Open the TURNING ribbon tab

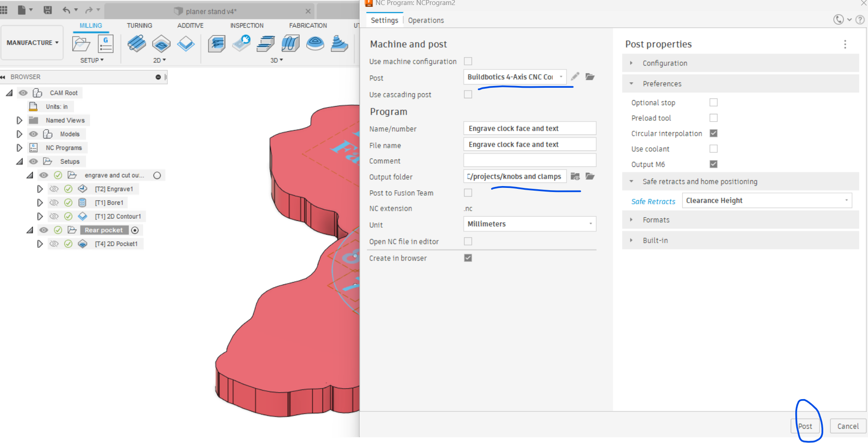[x=139, y=26]
